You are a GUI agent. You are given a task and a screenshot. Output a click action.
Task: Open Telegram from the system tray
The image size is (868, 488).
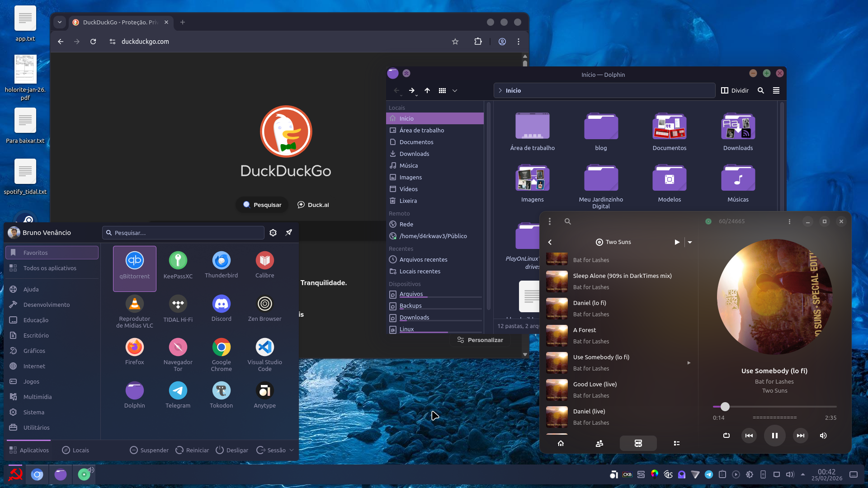(x=708, y=475)
